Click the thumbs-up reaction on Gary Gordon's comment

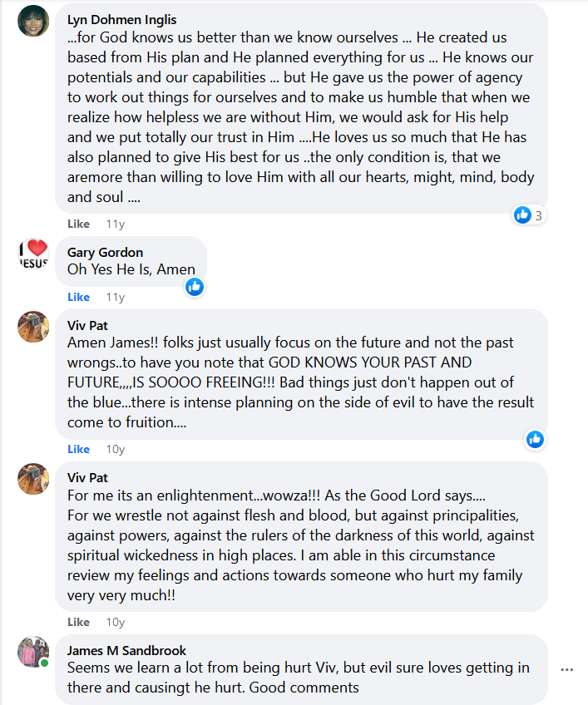pyautogui.click(x=195, y=287)
